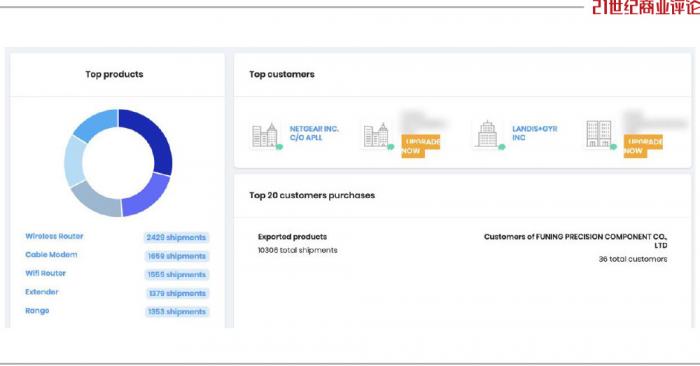Click the 1659 shipments badge

tap(177, 256)
